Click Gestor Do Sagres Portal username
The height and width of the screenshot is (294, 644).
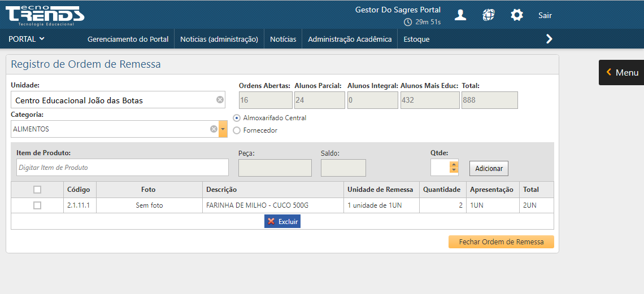(x=398, y=10)
